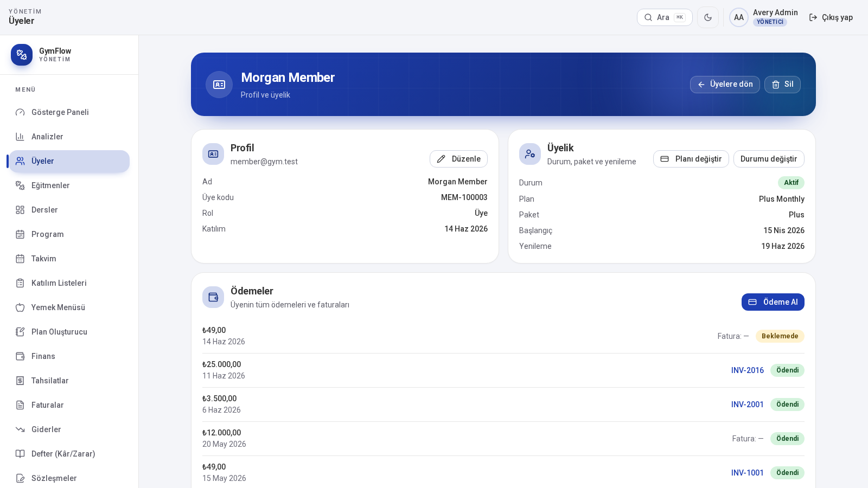Click Ödendi badge for INV-2016
Image resolution: width=868 pixels, height=488 pixels.
pyautogui.click(x=787, y=370)
